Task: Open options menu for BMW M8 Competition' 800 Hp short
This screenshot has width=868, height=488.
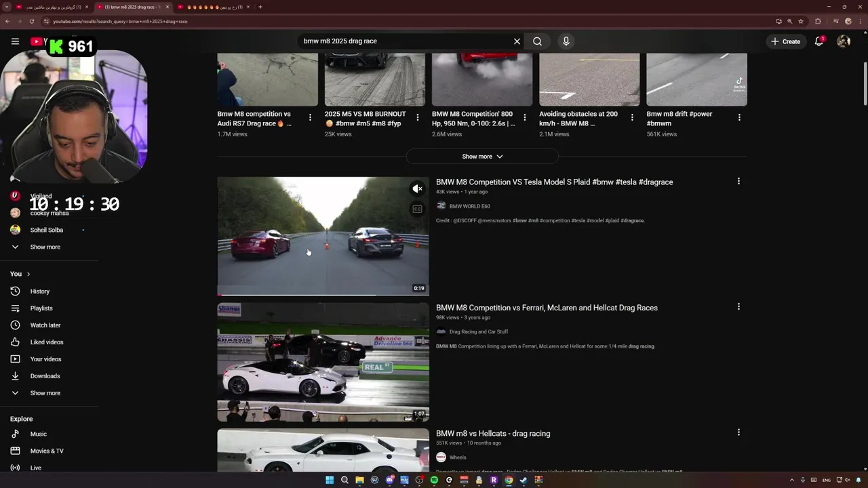Action: [x=524, y=117]
